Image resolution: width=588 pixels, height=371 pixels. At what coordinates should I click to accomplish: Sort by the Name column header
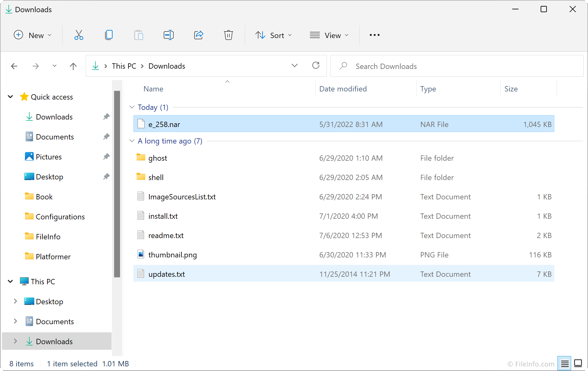click(x=153, y=89)
